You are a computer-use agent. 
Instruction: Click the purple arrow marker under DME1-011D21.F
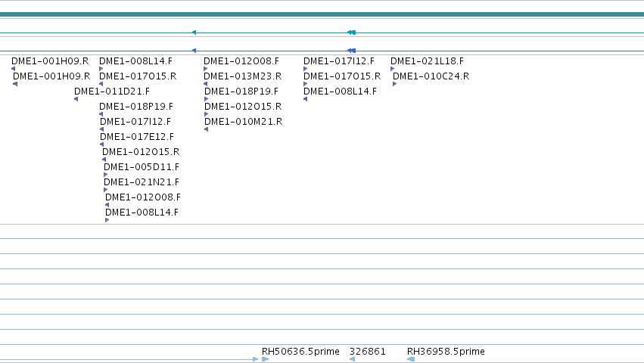tap(76, 99)
